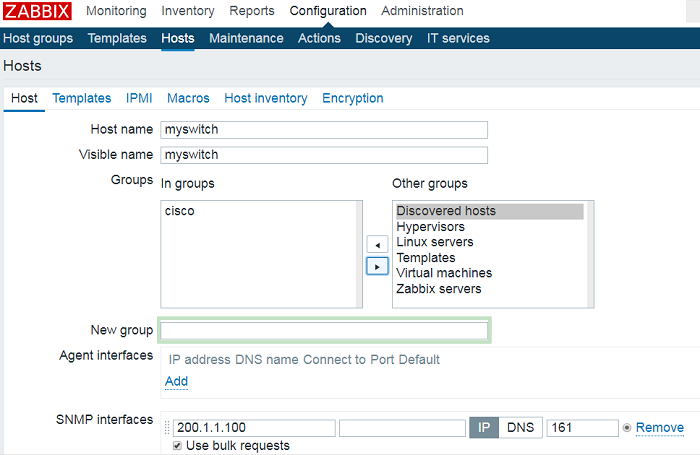Click the SNMP DNS name field
The image size is (700, 455).
coord(402,428)
